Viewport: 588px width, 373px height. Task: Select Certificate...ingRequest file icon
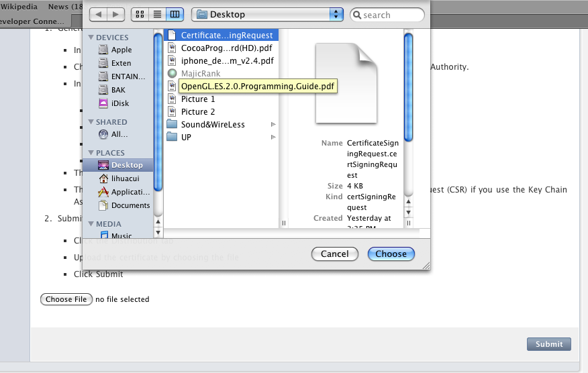[172, 36]
